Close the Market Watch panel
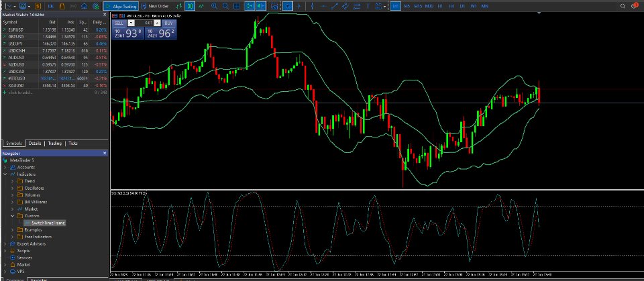The image size is (644, 281). [x=105, y=15]
